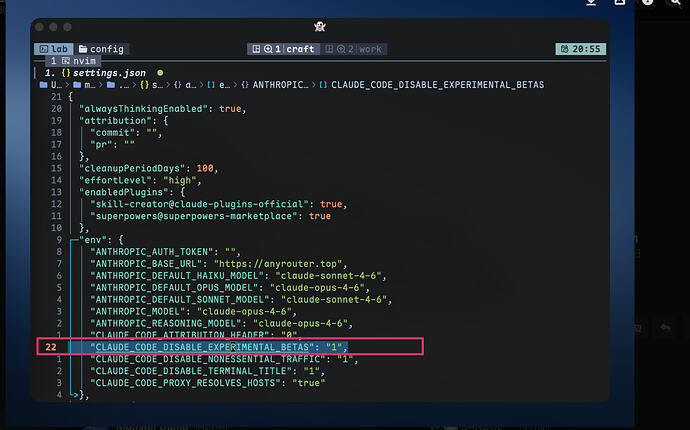Click the CLAUDE_CODE_DISABLE_EXPERIMENTAL_BETAS key on line 22
The height and width of the screenshot is (430, 690).
(x=202, y=347)
